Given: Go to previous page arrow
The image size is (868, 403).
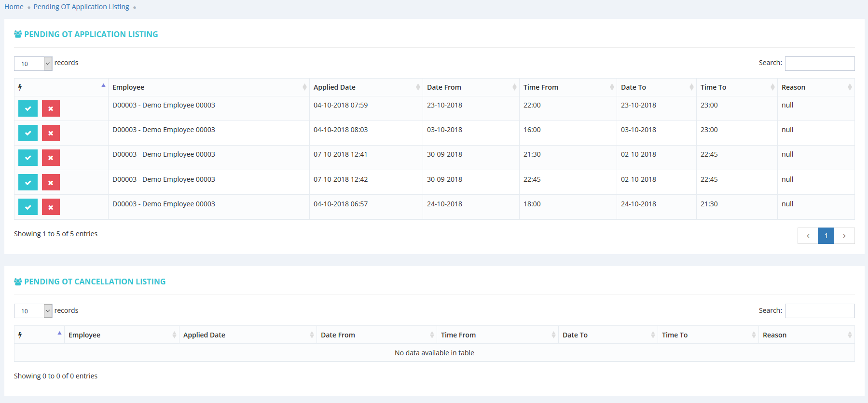Looking at the screenshot, I should pos(808,236).
